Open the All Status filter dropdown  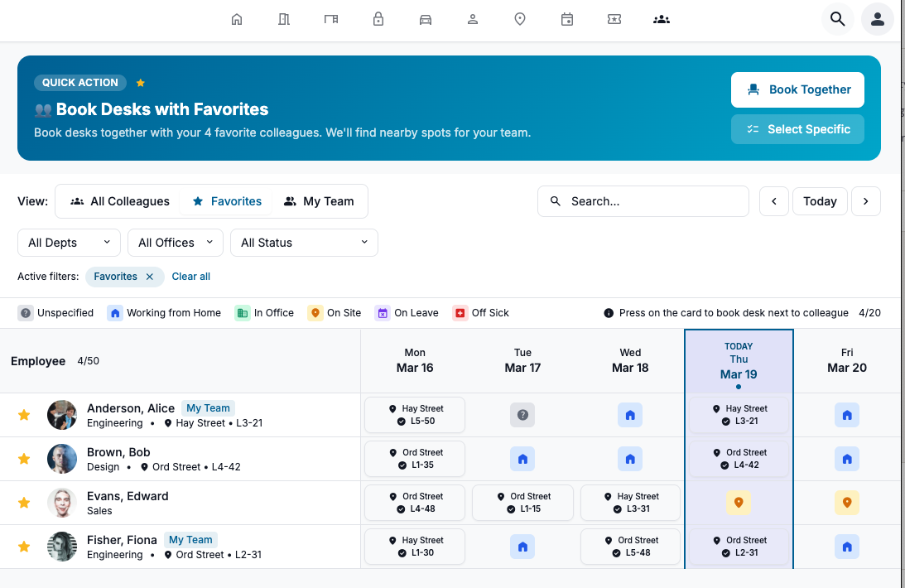tap(304, 242)
